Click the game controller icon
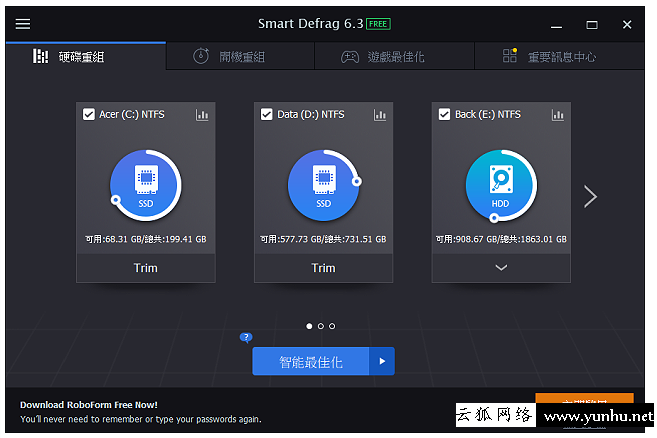The width and height of the screenshot is (657, 438). (x=350, y=57)
